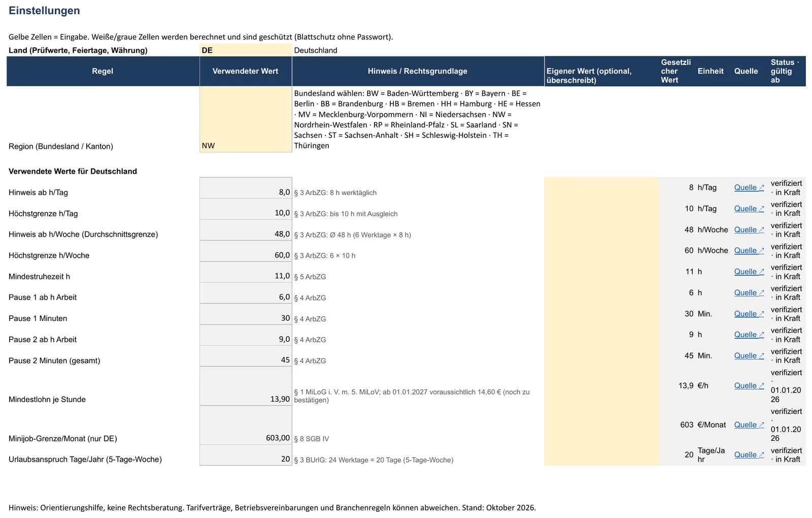Image resolution: width=812 pixels, height=518 pixels.
Task: Click the § 5 ArbZG note text
Action: click(x=310, y=277)
